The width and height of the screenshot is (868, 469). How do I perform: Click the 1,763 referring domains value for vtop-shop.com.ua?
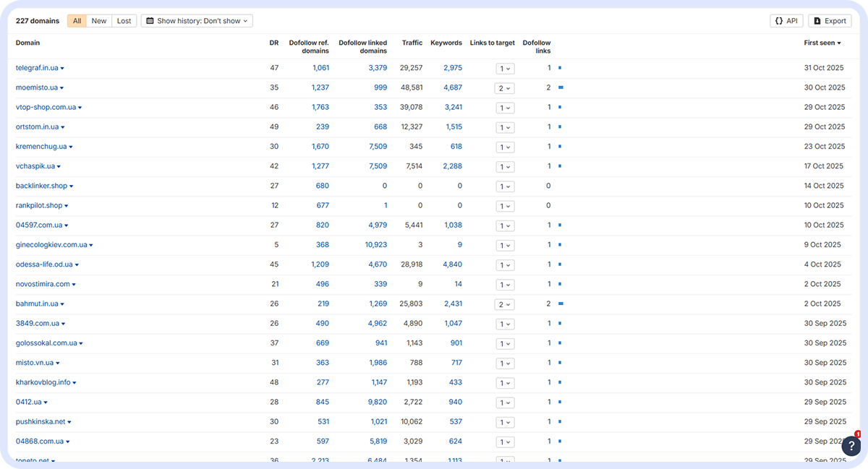(x=321, y=107)
